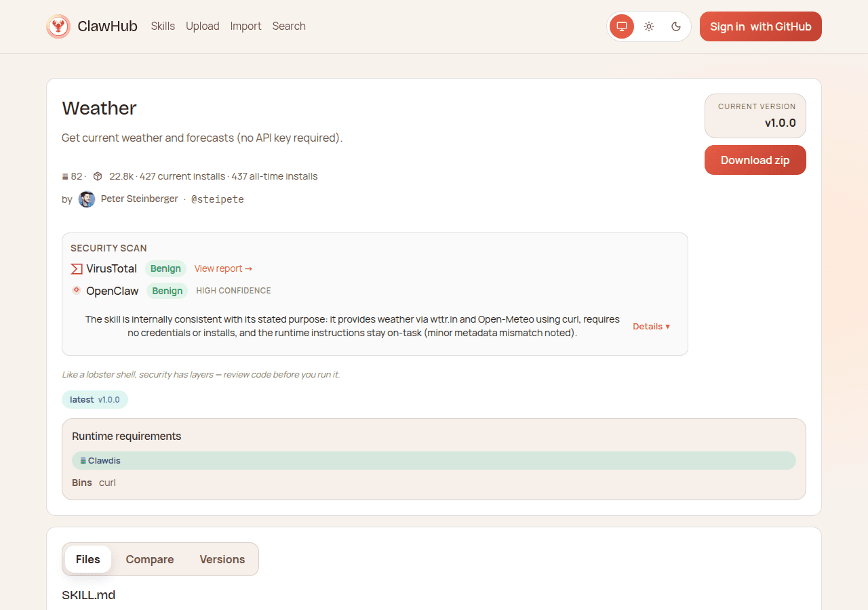Click the package icon beside 22.8k downloads

click(97, 176)
